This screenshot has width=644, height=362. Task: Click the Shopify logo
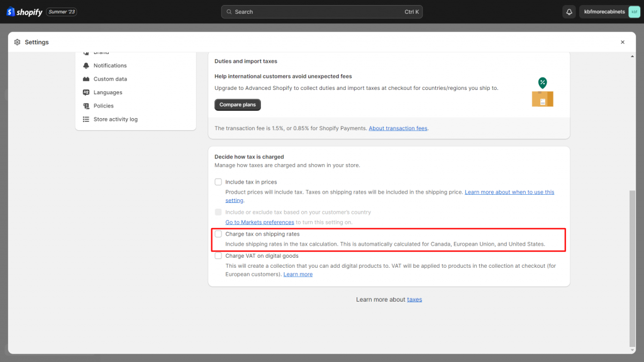(x=25, y=12)
